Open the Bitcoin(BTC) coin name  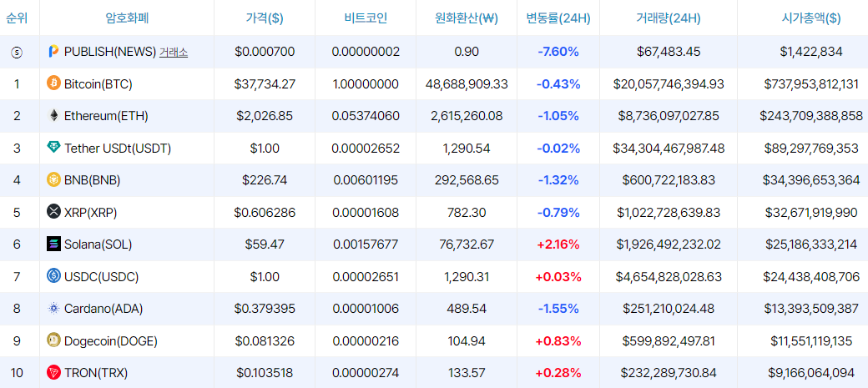pos(98,84)
